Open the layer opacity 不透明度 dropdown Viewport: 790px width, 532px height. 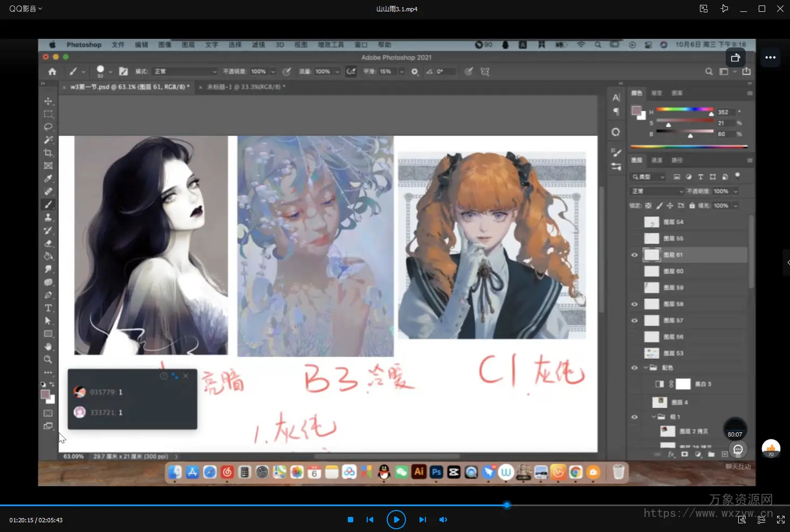pyautogui.click(x=736, y=191)
